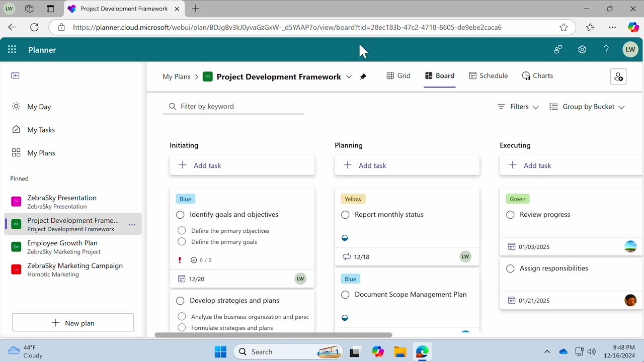Open the Group by Bucket dropdown
The height and width of the screenshot is (362, 644).
[587, 107]
